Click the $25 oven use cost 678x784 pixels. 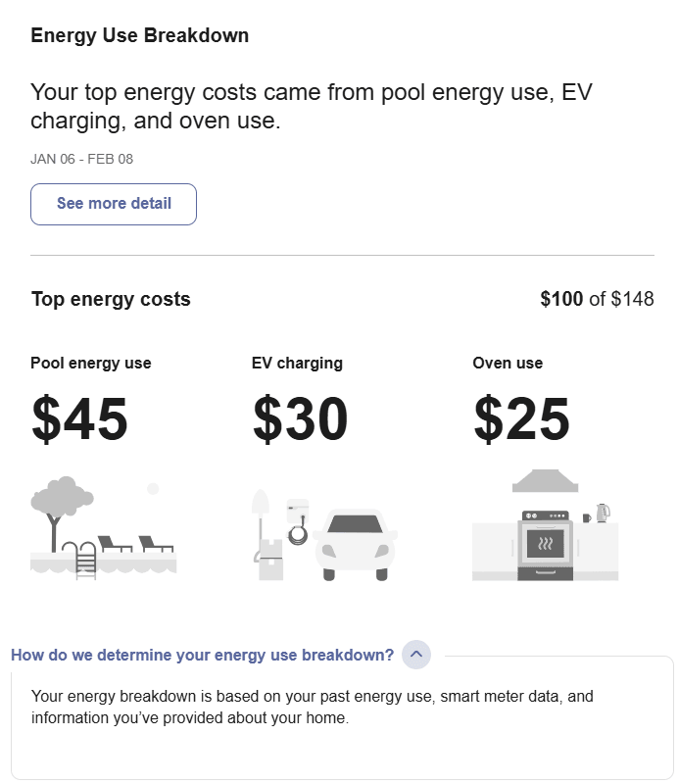[521, 418]
